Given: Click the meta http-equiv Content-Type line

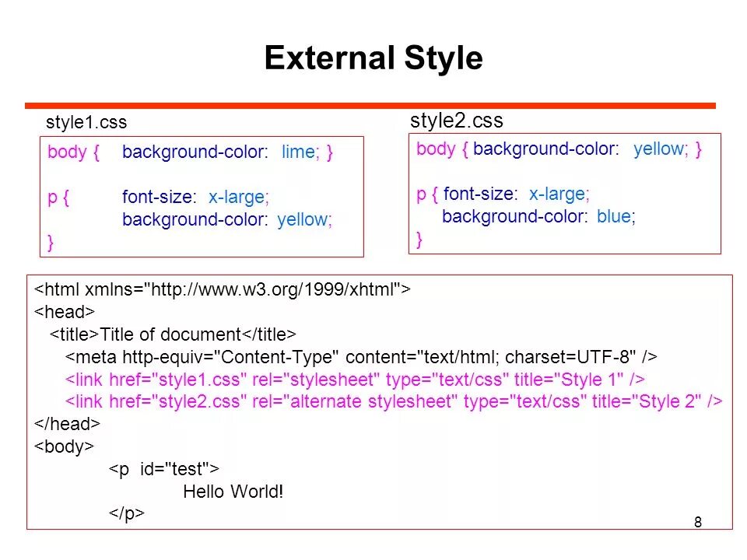Looking at the screenshot, I should coord(361,357).
